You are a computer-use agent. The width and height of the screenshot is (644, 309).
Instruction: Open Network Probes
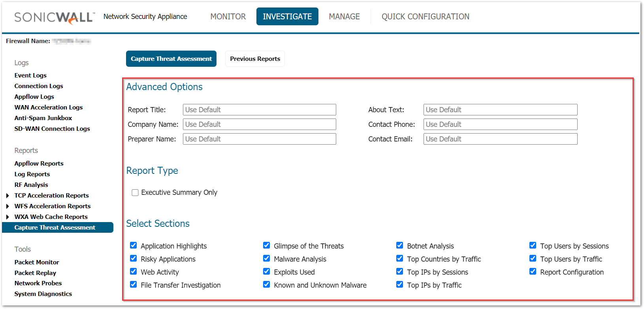point(38,283)
